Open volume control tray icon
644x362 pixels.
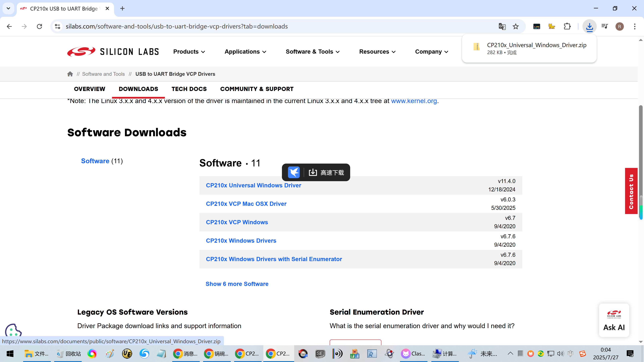[560, 353]
